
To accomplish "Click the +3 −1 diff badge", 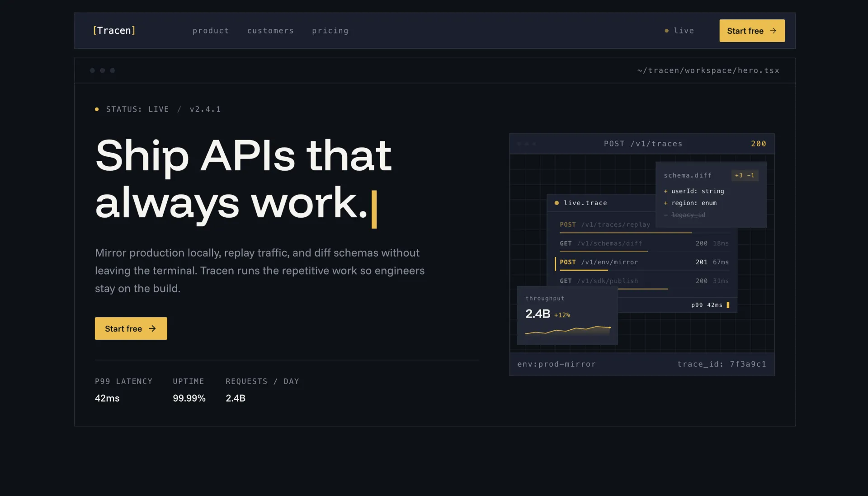I will [x=745, y=175].
